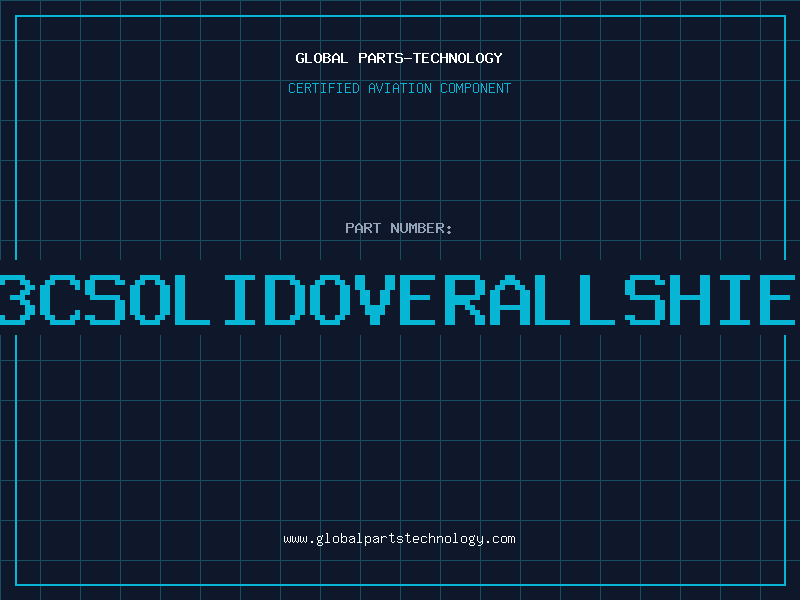
Task: Open the www.globalpartstechnology.com link
Action: pos(399,539)
